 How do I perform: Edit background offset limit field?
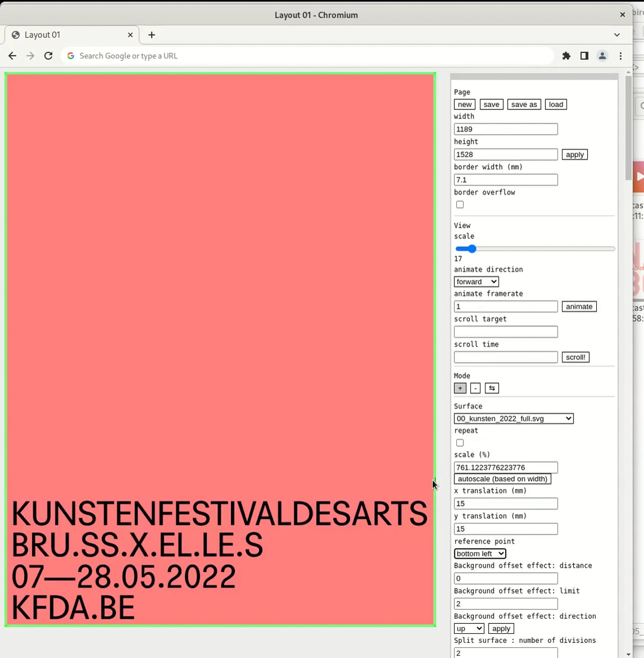click(x=506, y=604)
